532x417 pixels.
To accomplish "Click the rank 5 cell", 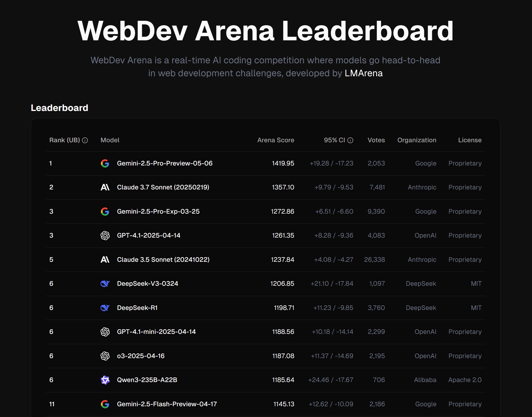I will pos(51,260).
